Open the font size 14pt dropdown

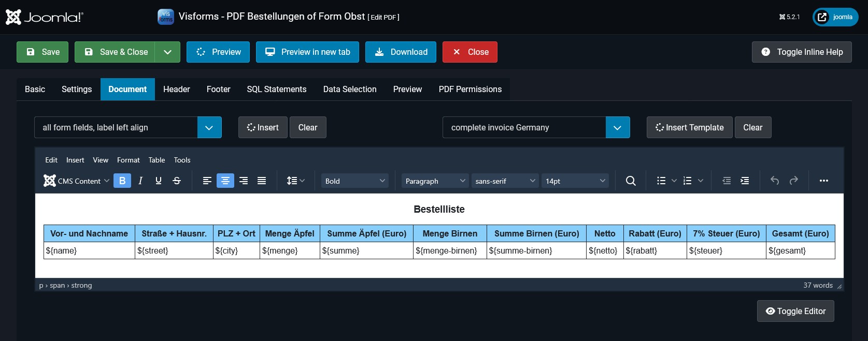tap(575, 181)
